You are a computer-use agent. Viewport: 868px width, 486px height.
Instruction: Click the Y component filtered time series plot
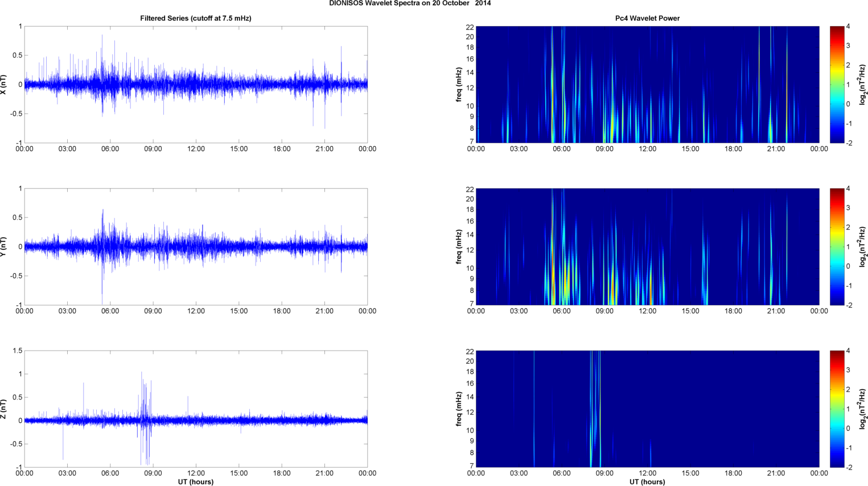coord(196,246)
